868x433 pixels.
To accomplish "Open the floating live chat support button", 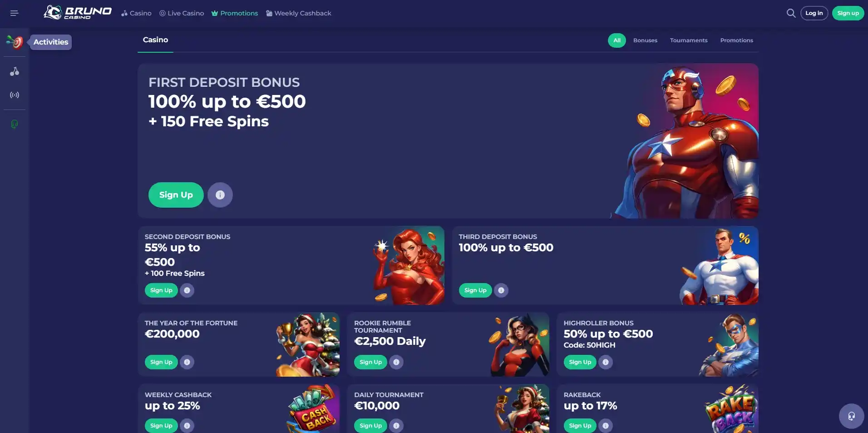I will coord(851,416).
